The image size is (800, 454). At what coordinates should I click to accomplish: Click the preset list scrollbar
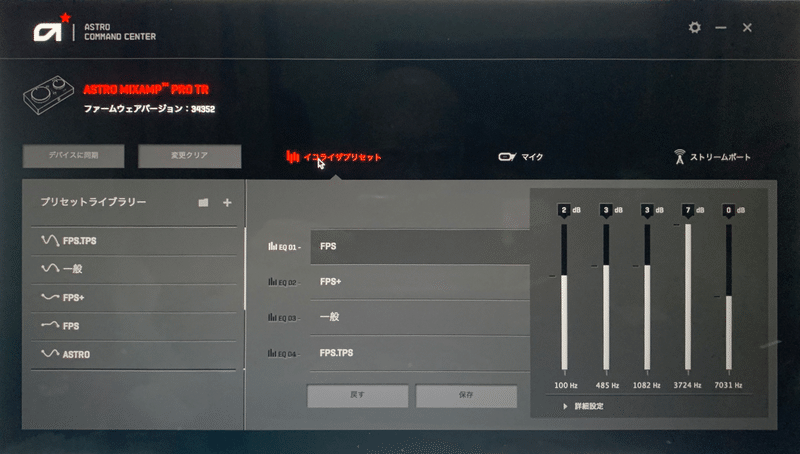pos(245,269)
